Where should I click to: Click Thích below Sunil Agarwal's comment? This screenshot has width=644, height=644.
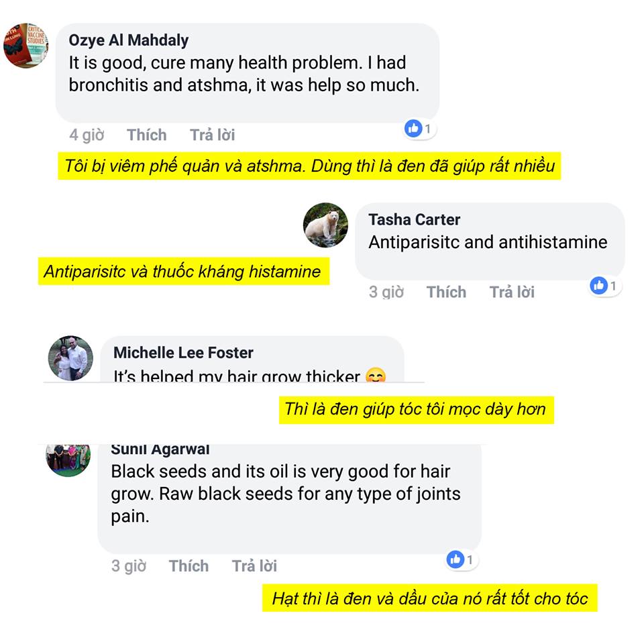189,566
